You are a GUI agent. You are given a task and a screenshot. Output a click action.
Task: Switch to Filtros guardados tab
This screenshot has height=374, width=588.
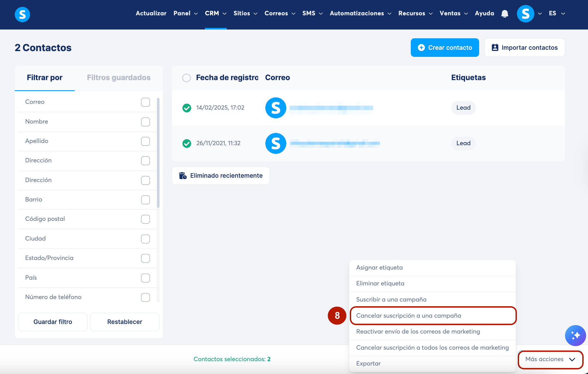[x=119, y=78]
